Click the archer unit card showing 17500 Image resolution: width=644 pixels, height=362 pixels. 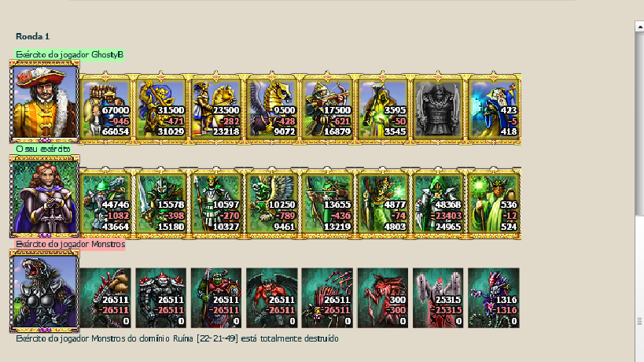tap(327, 109)
